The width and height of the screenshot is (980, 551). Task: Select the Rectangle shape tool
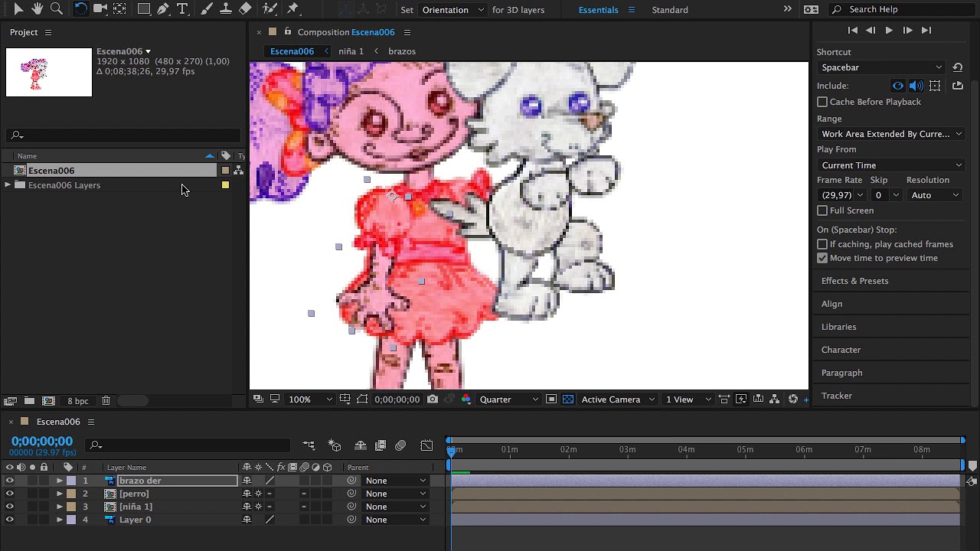point(143,9)
